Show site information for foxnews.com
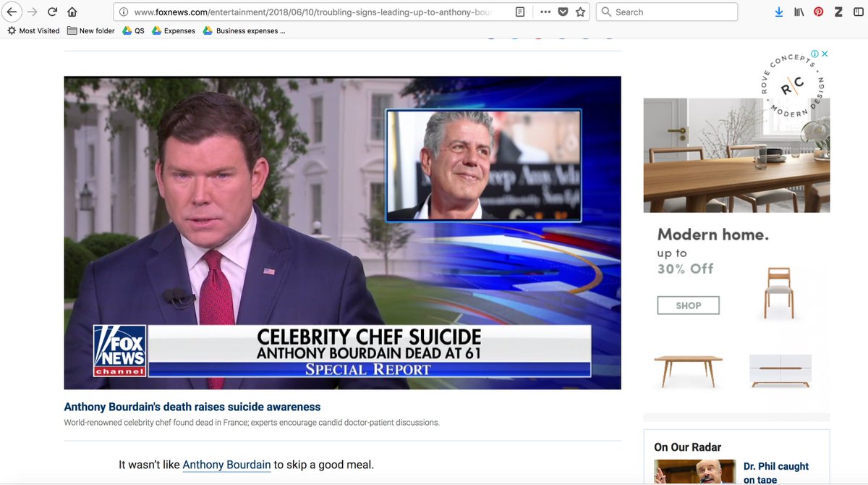The height and width of the screenshot is (485, 868). click(x=124, y=12)
